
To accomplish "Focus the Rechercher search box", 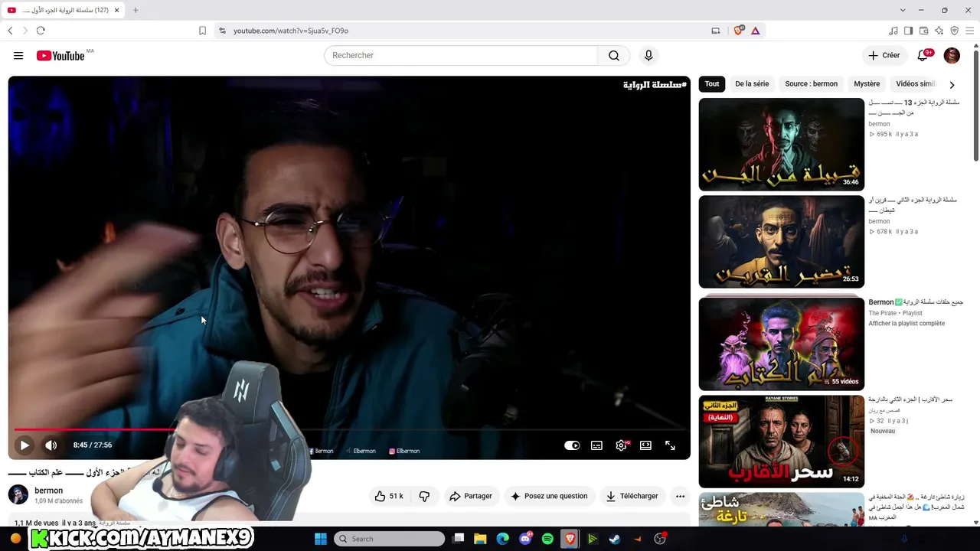I will click(461, 56).
